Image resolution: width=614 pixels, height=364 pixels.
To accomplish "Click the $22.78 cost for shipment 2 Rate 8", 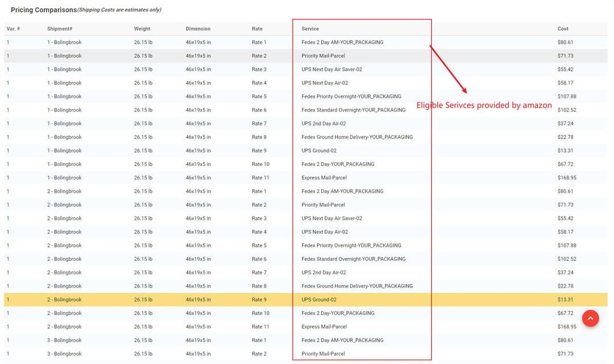I will coord(566,286).
